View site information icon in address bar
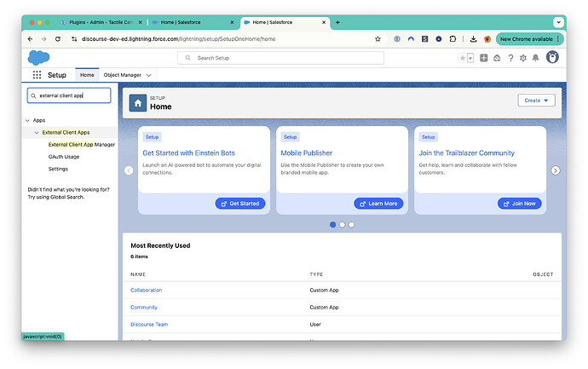 [74, 39]
